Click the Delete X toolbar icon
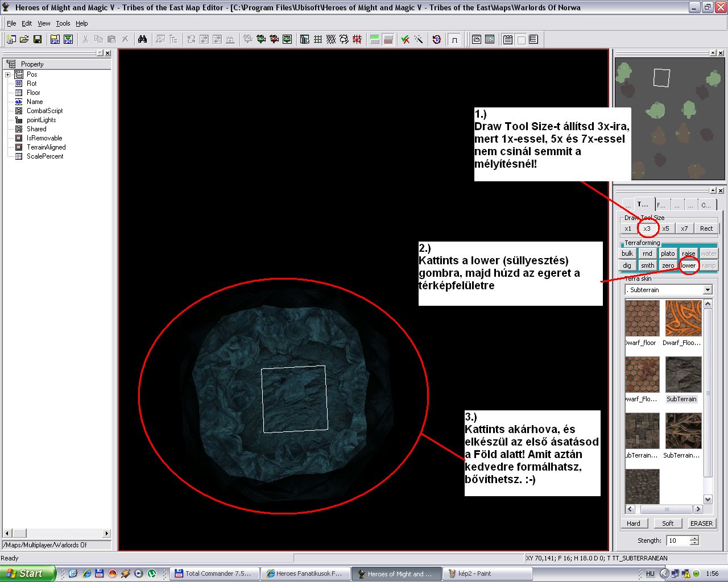 [x=125, y=39]
